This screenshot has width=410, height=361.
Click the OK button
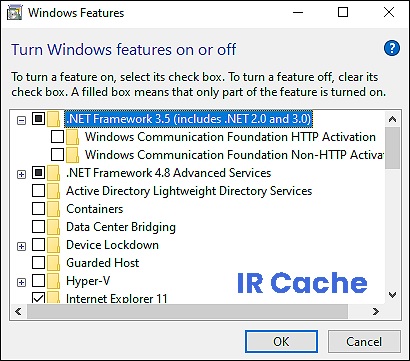(281, 342)
